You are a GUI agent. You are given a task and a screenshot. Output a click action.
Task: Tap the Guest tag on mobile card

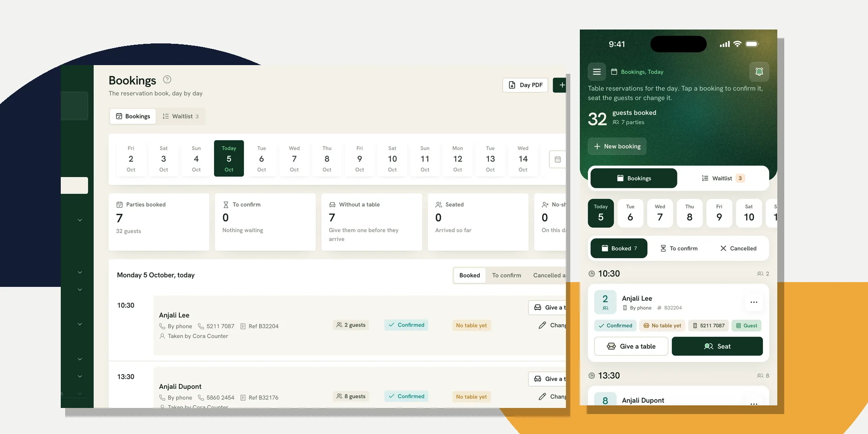tap(746, 325)
